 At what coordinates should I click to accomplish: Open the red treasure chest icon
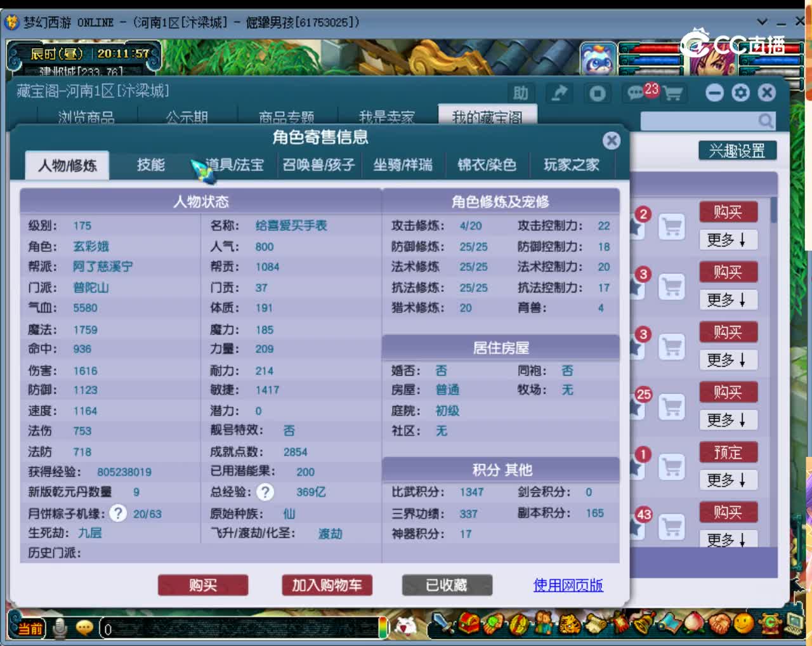coord(469,624)
